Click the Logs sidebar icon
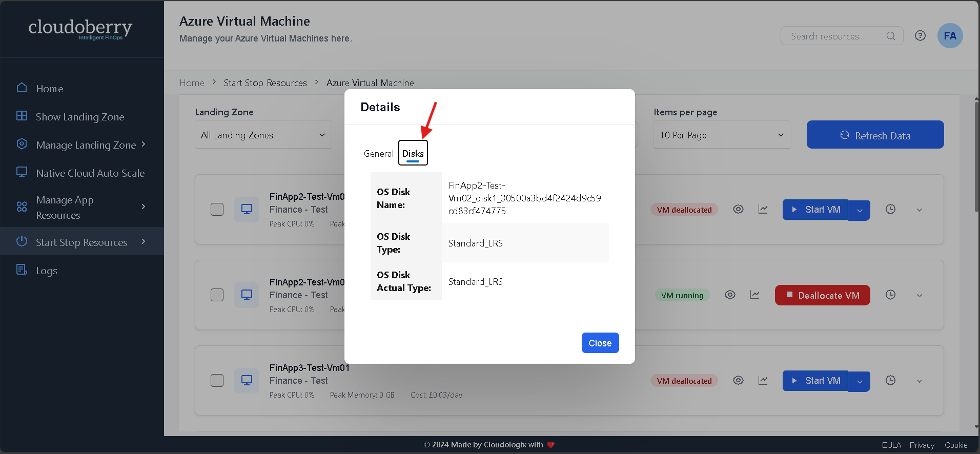 click(x=22, y=270)
